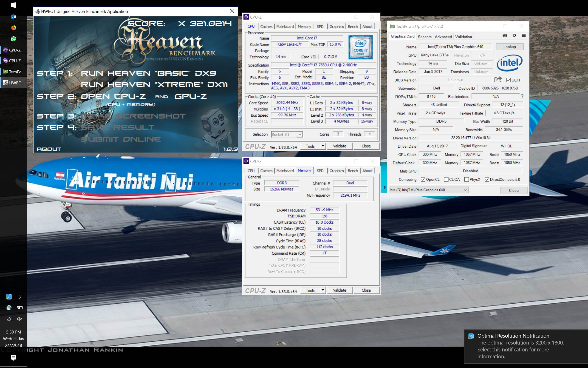Viewport: 588px width, 368px height.
Task: Show hidden tray icons chevron
Action: point(20,296)
